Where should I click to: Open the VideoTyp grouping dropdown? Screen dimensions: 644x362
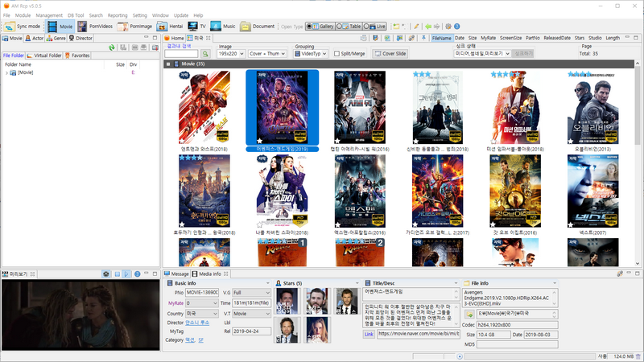pyautogui.click(x=311, y=54)
